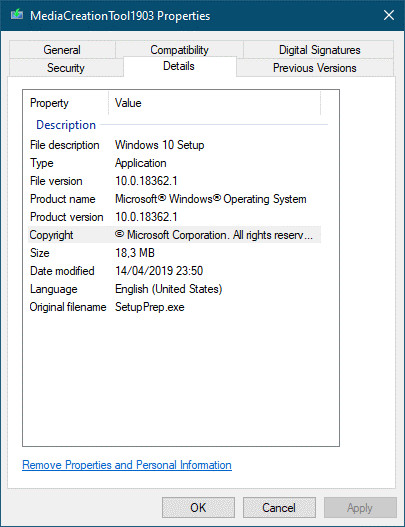Screen dimensions: 405x527
Task: Select the Copyright property row
Action: point(174,235)
